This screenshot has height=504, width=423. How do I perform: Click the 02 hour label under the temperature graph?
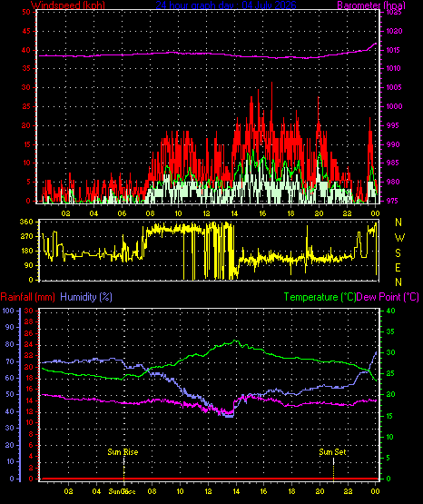(x=68, y=491)
